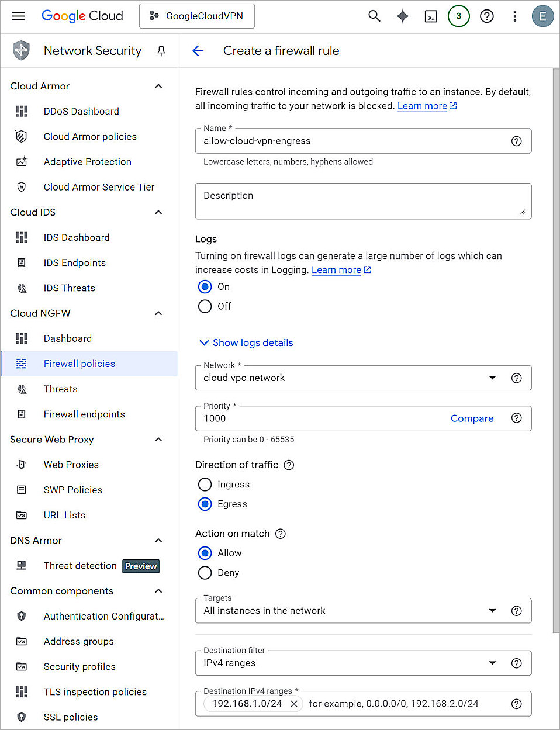Turn firewall Logs off
560x730 pixels.
tap(205, 306)
